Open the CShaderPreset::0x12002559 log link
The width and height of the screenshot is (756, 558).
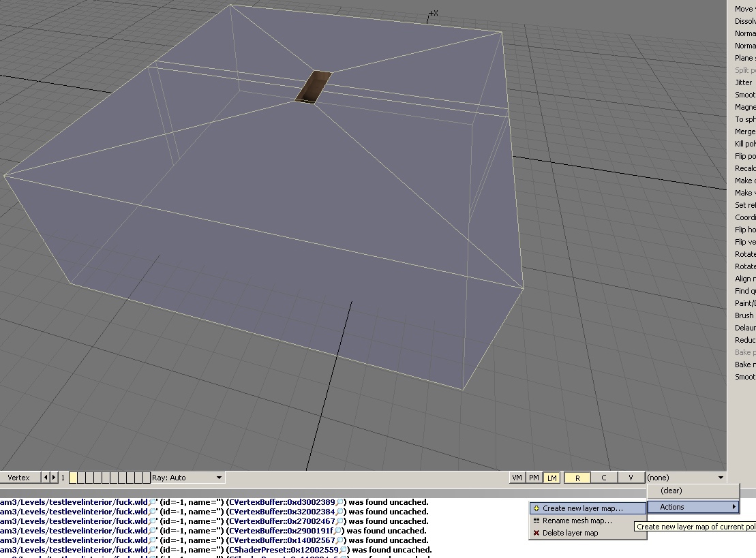284,550
